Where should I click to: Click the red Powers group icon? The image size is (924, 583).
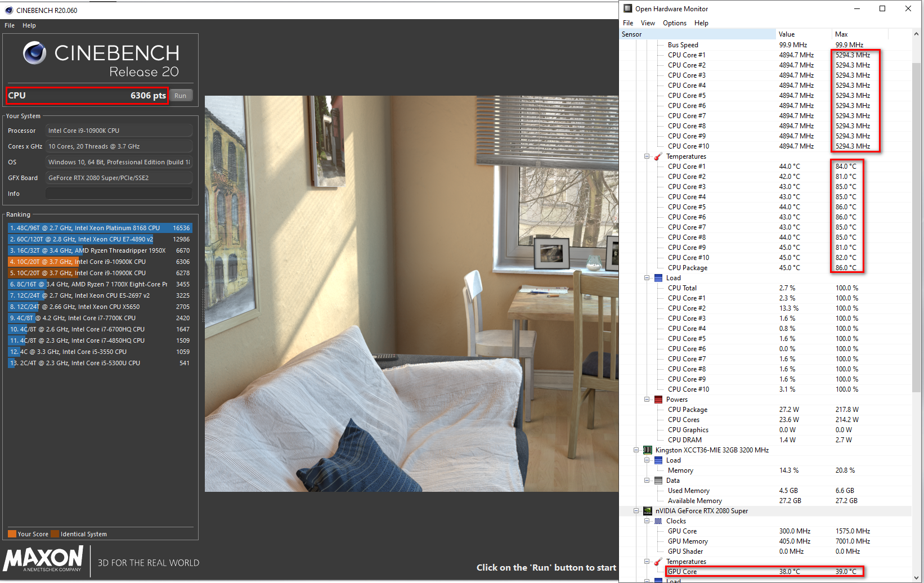point(658,400)
